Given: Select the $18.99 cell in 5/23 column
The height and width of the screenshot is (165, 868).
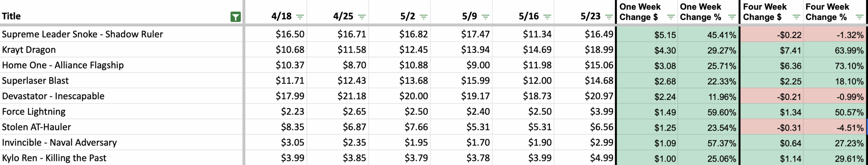Looking at the screenshot, I should tap(585, 50).
